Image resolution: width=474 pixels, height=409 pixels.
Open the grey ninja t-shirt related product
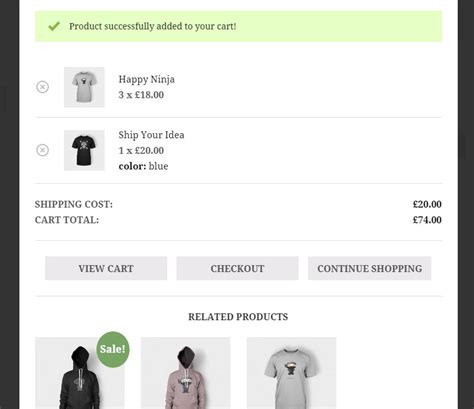pos(291,373)
